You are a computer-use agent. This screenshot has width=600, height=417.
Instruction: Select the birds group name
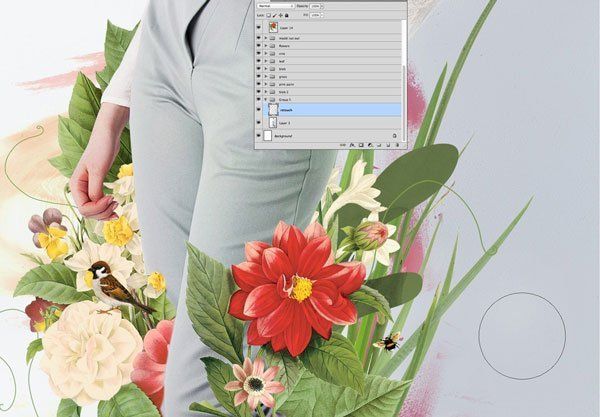pyautogui.click(x=282, y=69)
